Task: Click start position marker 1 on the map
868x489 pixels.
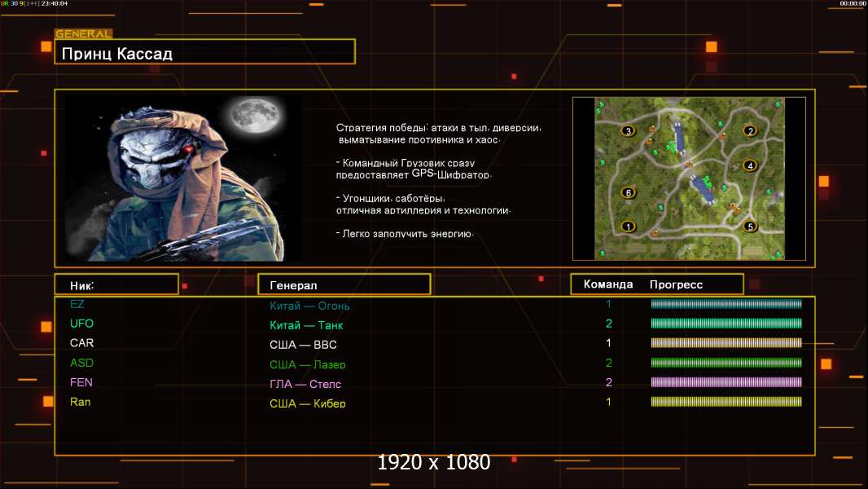Action: pos(628,227)
